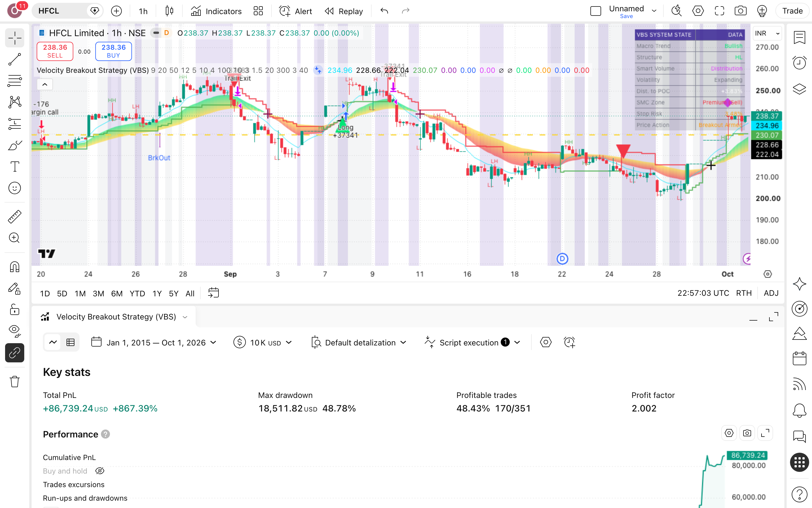
Task: Open the emoji icons tool
Action: [x=14, y=188]
